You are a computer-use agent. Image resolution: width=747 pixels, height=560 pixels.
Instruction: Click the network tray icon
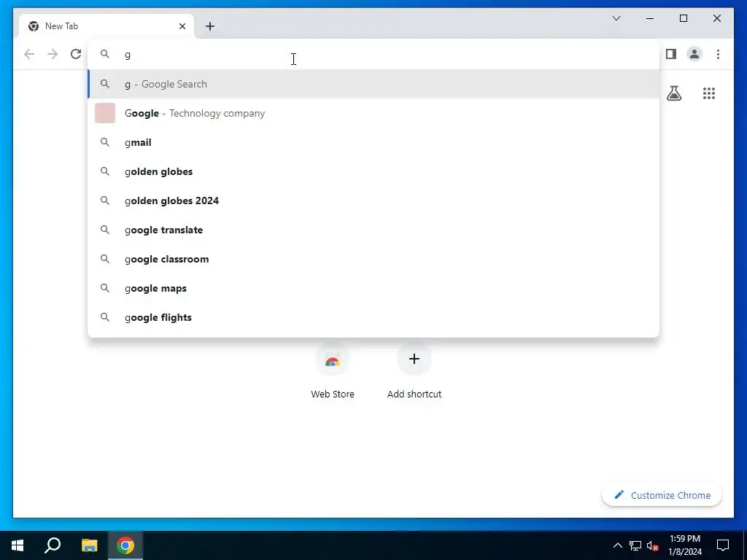(x=635, y=545)
